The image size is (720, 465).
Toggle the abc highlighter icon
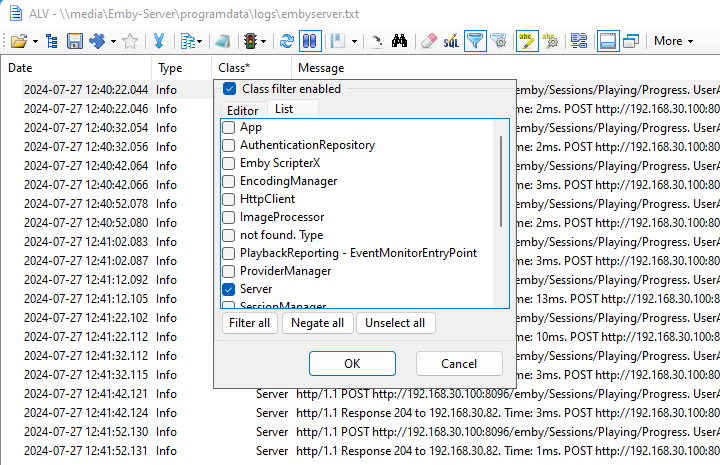point(527,41)
